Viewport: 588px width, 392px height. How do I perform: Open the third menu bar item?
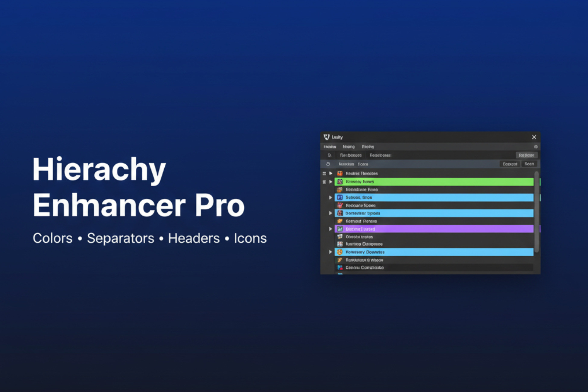click(x=368, y=147)
